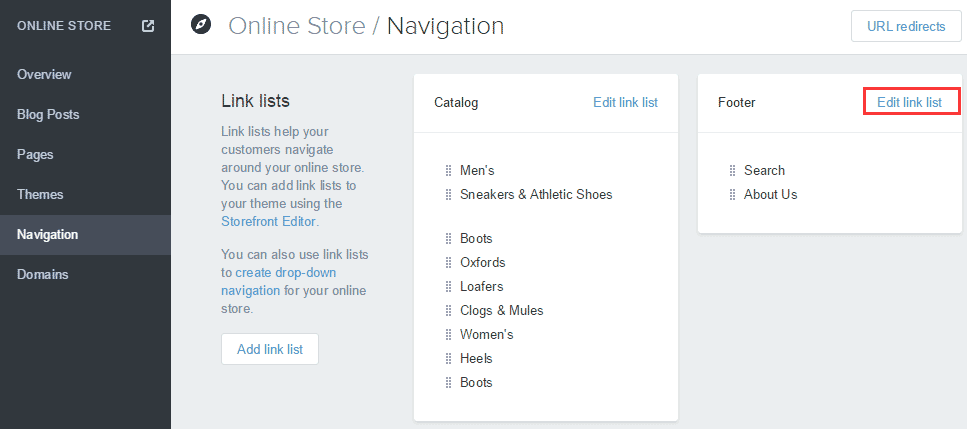Grab the drag handle beside About Us
The width and height of the screenshot is (967, 429).
(733, 195)
